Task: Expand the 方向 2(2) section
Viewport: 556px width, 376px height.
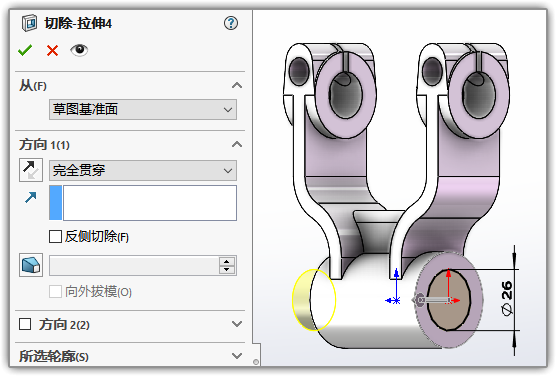Action: 237,324
